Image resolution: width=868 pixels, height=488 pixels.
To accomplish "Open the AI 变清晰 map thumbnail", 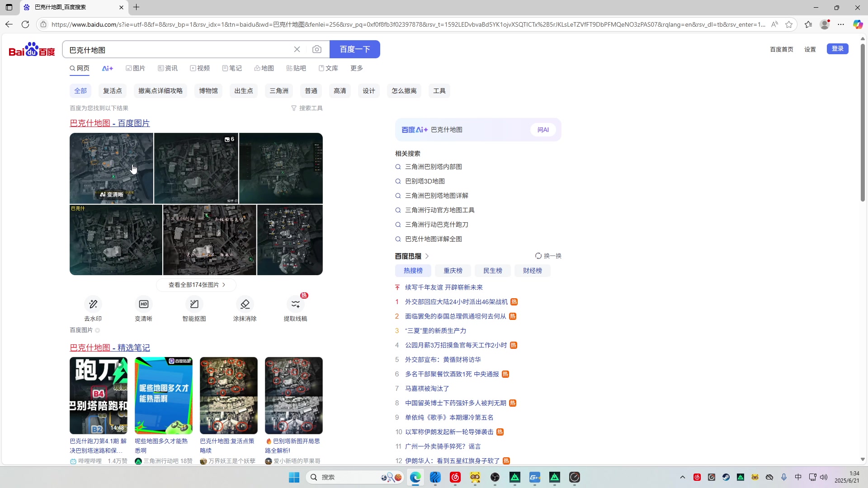I will [x=112, y=168].
